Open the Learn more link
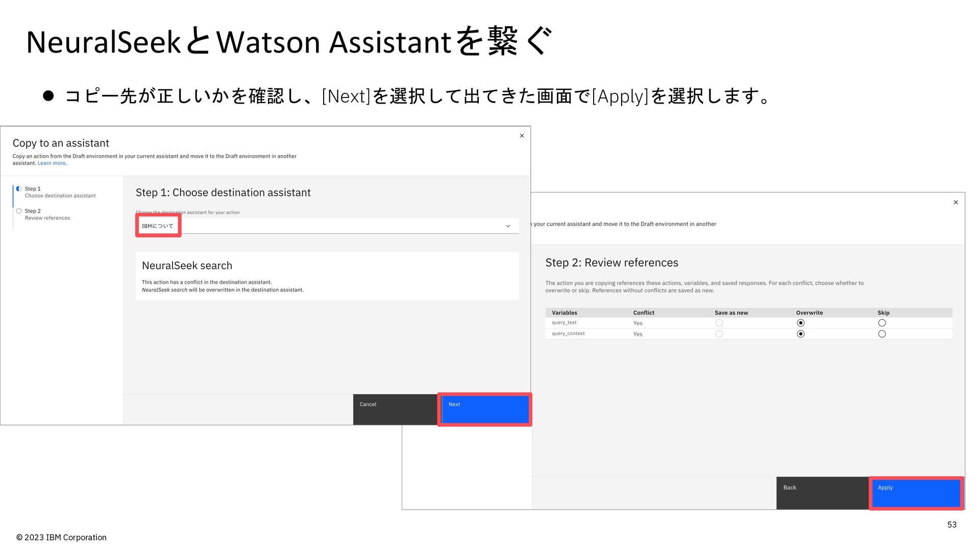This screenshot has width=980, height=551. tap(52, 163)
